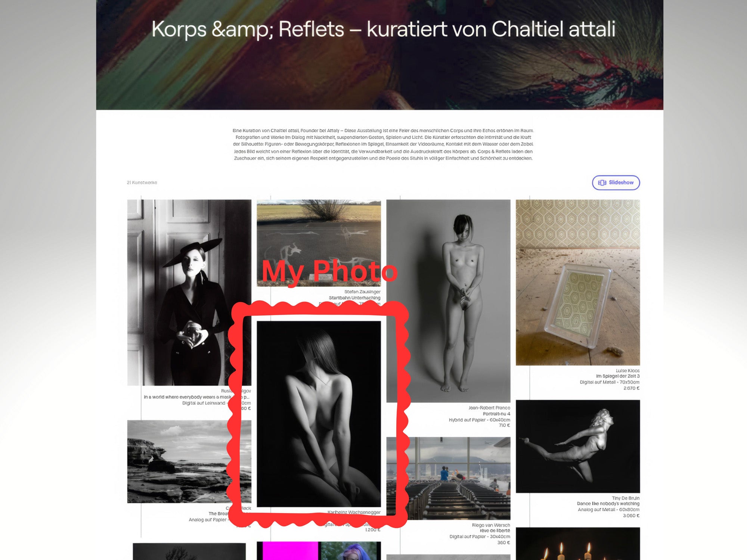Click the Tiny De Bruin artist name

tap(626, 498)
